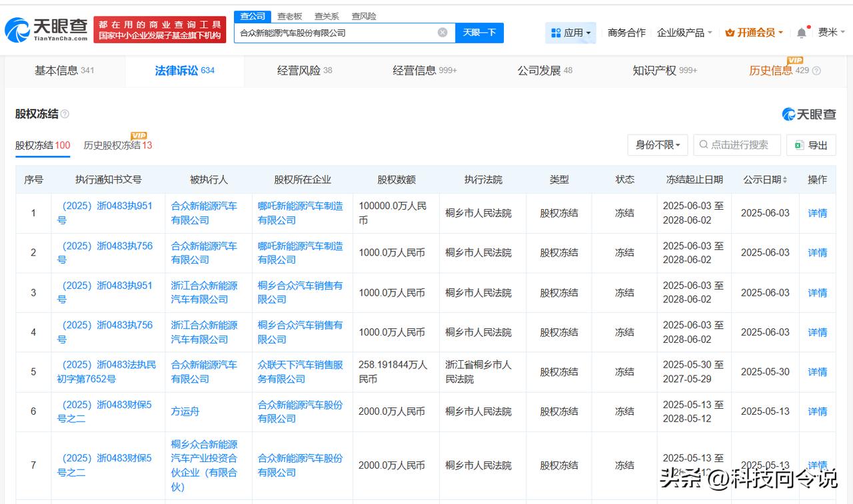This screenshot has height=504, width=853.
Task: Switch to the 查公司 search tab
Action: coord(253,16)
